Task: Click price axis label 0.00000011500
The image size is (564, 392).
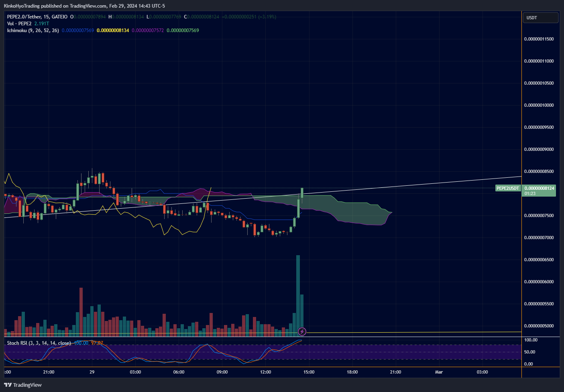Action: (539, 39)
